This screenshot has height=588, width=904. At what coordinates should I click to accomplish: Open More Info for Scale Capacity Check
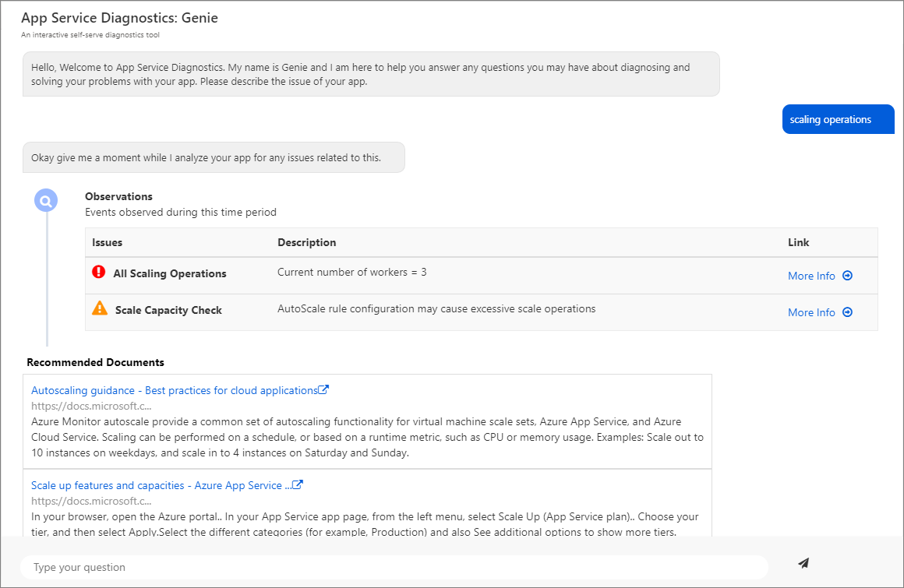coord(811,312)
